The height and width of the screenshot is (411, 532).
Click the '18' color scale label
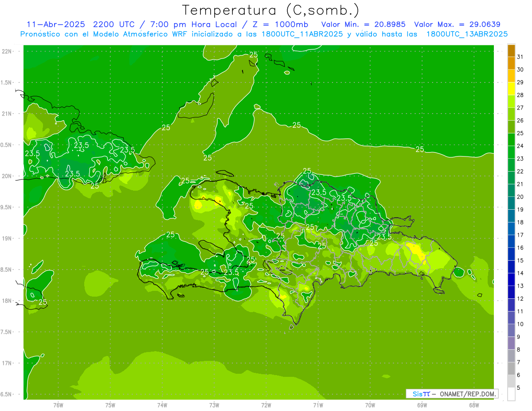coord(520,222)
